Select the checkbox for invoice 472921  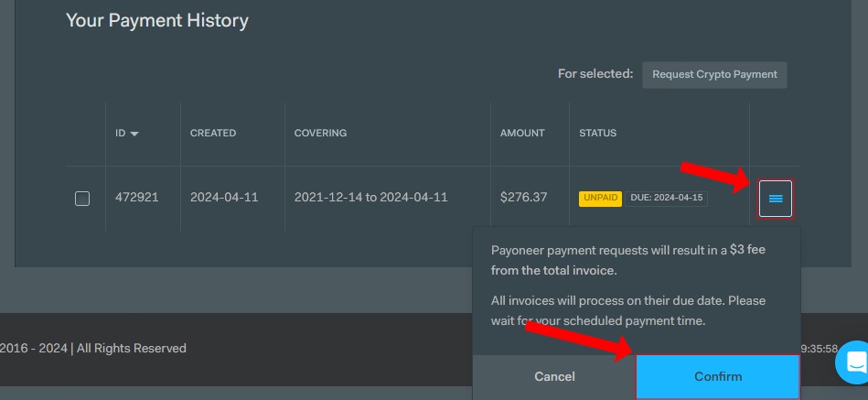(x=82, y=199)
